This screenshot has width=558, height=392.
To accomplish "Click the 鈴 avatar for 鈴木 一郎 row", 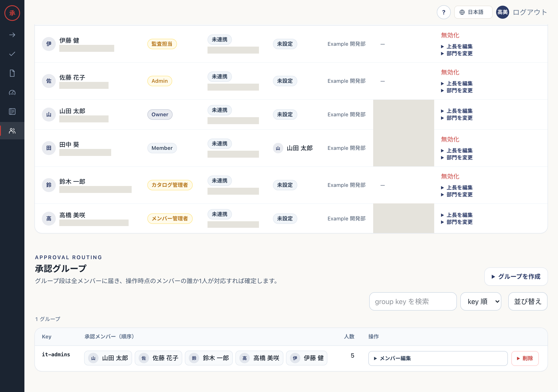I will pos(49,185).
